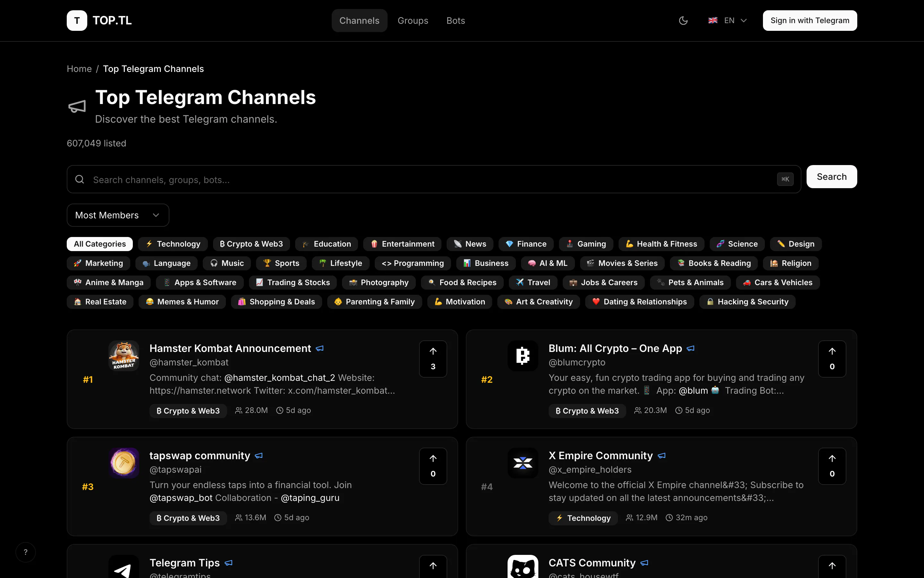Upvote X Empire Community
The width and height of the screenshot is (924, 578).
[832, 466]
